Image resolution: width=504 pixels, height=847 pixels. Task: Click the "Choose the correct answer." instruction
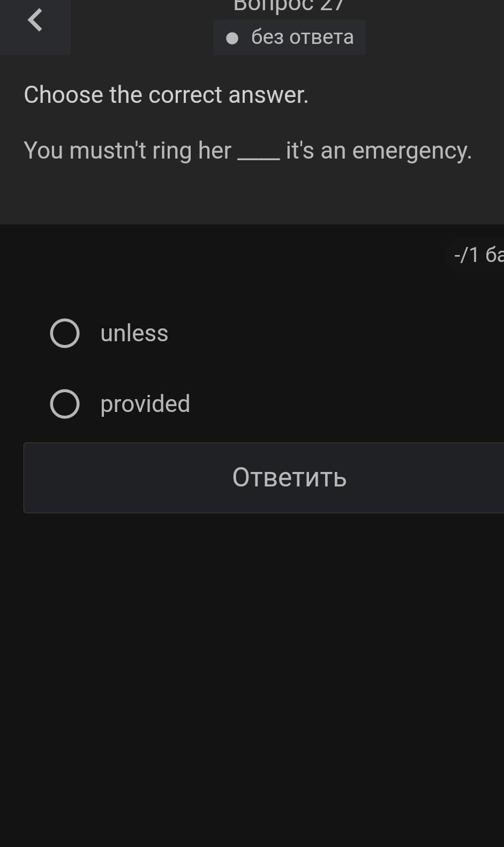(x=166, y=95)
